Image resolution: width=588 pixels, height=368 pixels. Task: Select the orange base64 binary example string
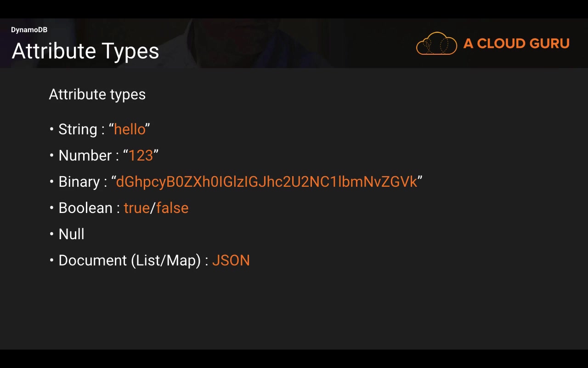point(266,182)
